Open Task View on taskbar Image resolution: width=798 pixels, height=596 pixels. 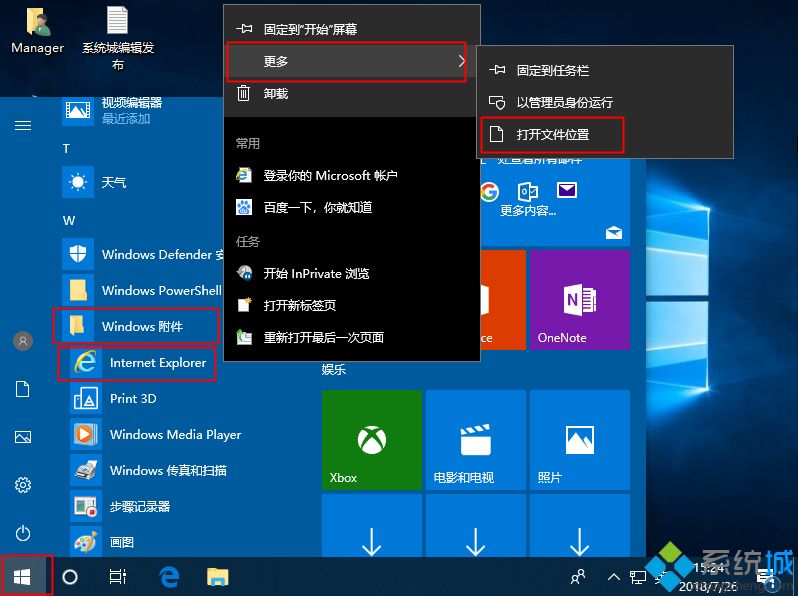click(118, 577)
